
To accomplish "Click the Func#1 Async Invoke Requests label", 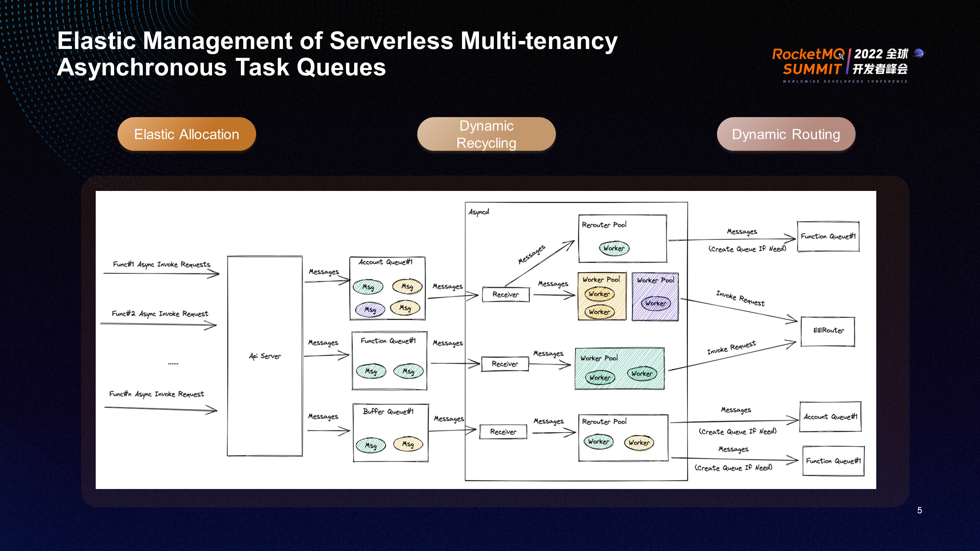I will point(162,264).
